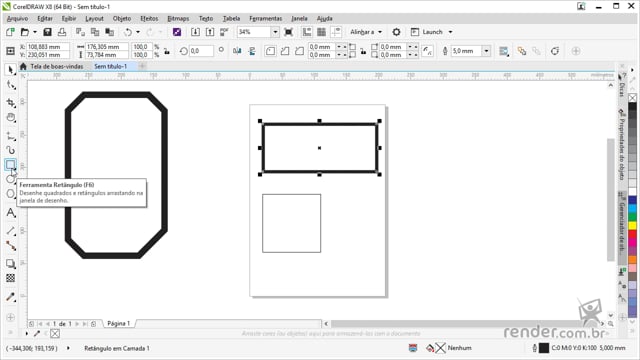Select the Crop tool
Screen dimensions: 640x360
click(x=11, y=102)
